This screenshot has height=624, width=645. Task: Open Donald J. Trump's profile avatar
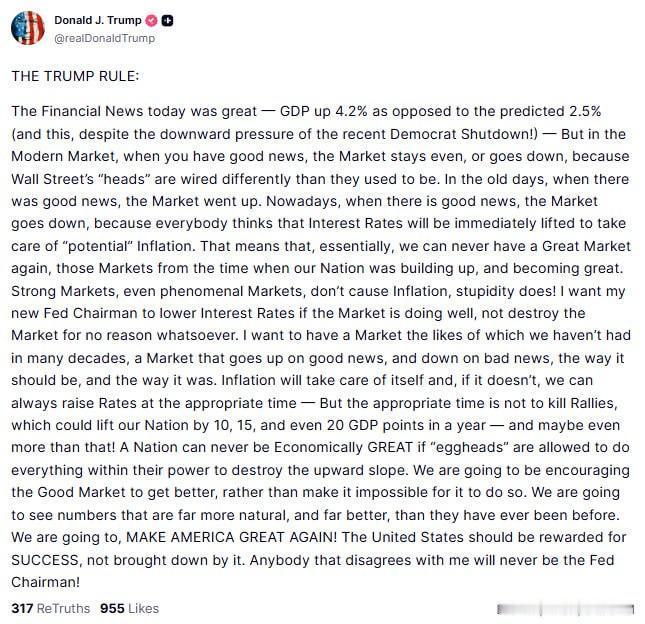pyautogui.click(x=28, y=28)
